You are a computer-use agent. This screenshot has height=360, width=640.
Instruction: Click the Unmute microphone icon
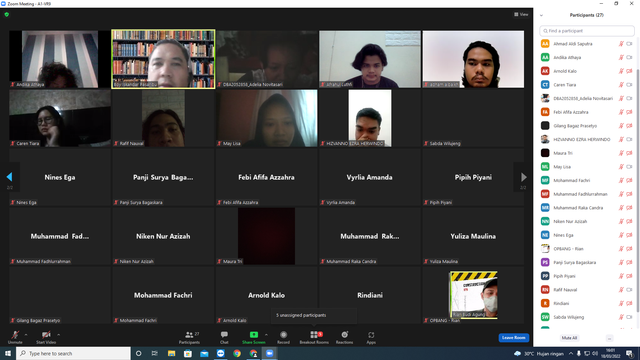(x=15, y=335)
